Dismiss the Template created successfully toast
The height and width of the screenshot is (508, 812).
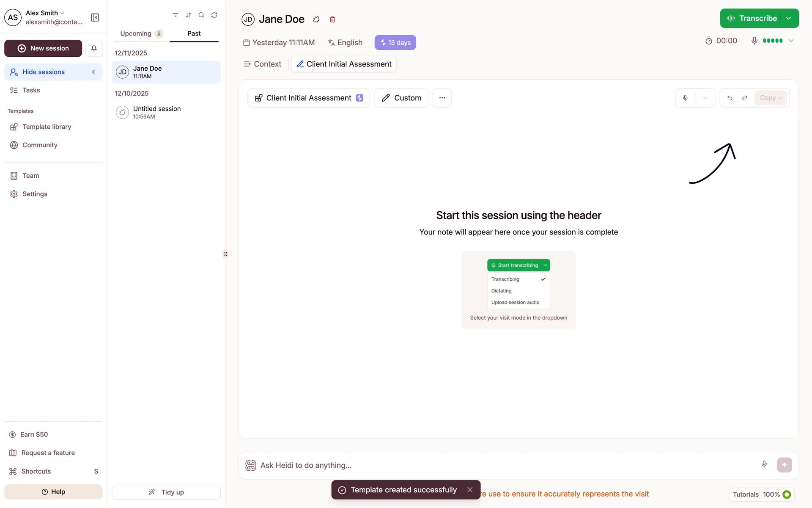coord(470,490)
